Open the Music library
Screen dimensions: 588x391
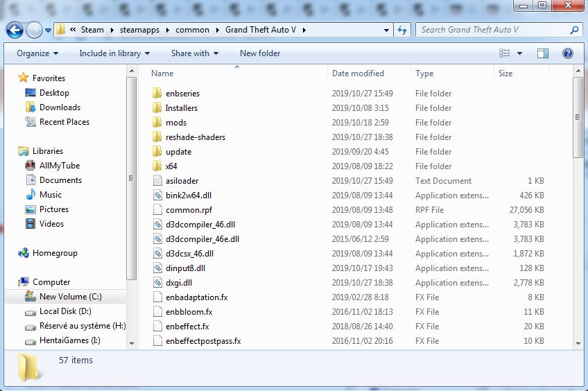50,195
